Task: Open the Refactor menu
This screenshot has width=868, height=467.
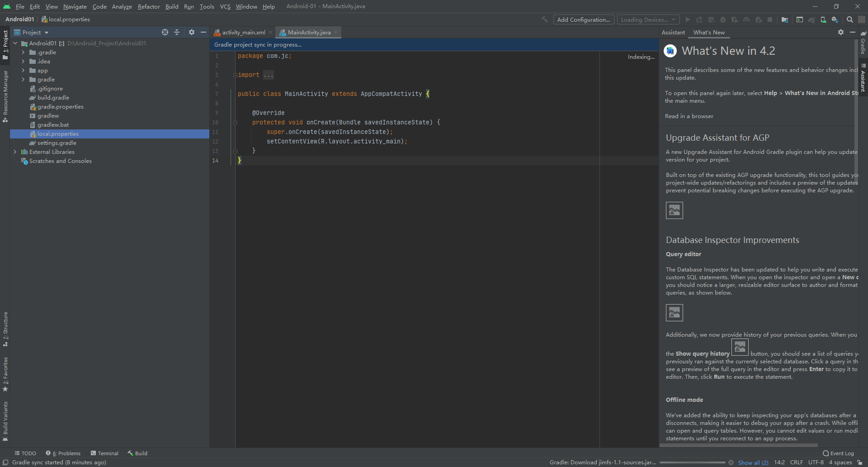Action: [x=149, y=6]
